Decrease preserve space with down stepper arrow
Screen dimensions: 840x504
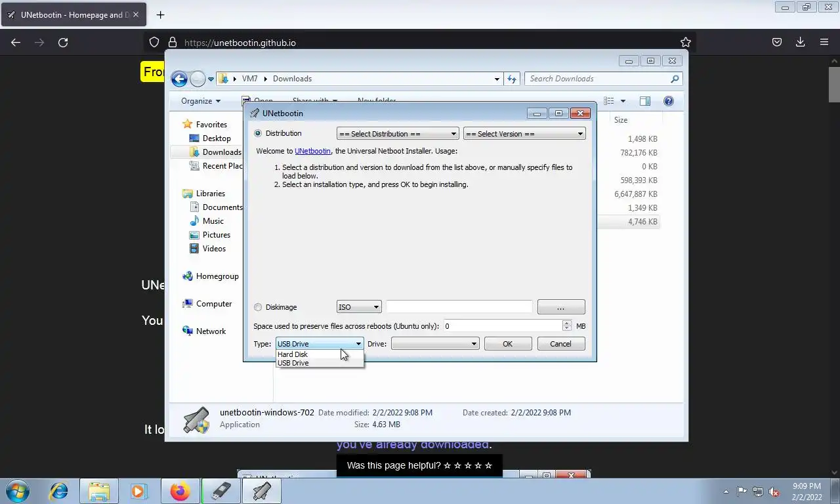[x=566, y=329]
